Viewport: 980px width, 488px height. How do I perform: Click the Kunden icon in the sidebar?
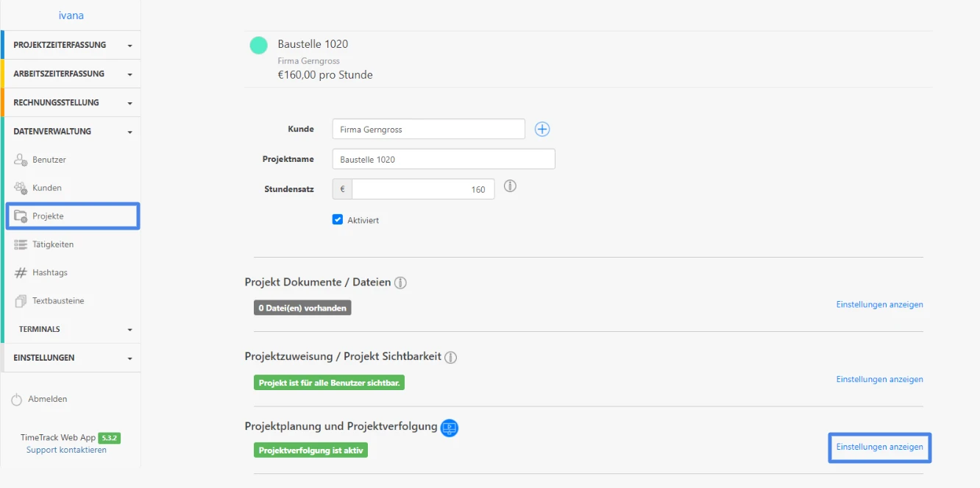point(21,188)
